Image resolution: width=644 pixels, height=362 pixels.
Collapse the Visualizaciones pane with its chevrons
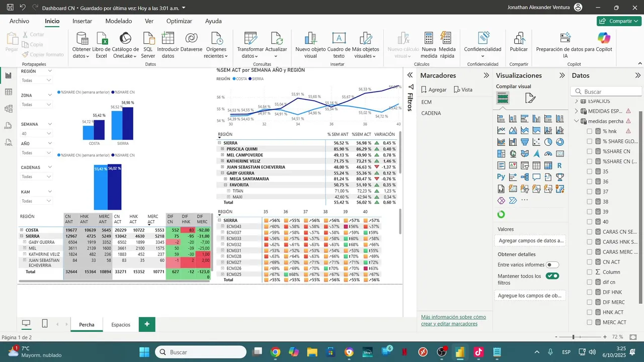coord(562,75)
